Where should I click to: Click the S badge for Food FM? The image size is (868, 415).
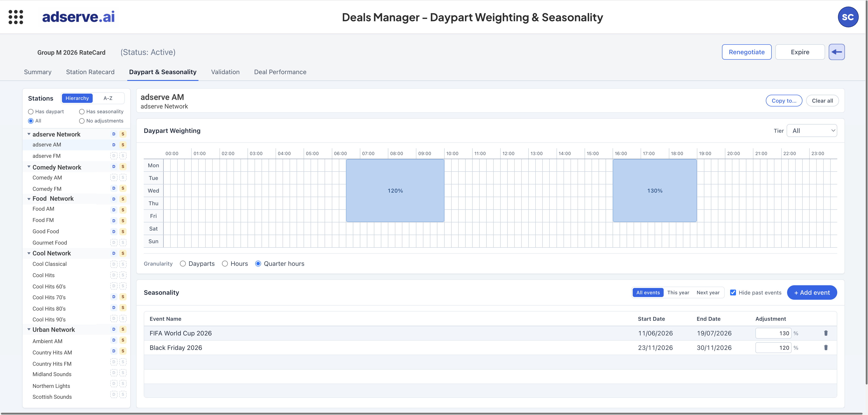tap(123, 221)
